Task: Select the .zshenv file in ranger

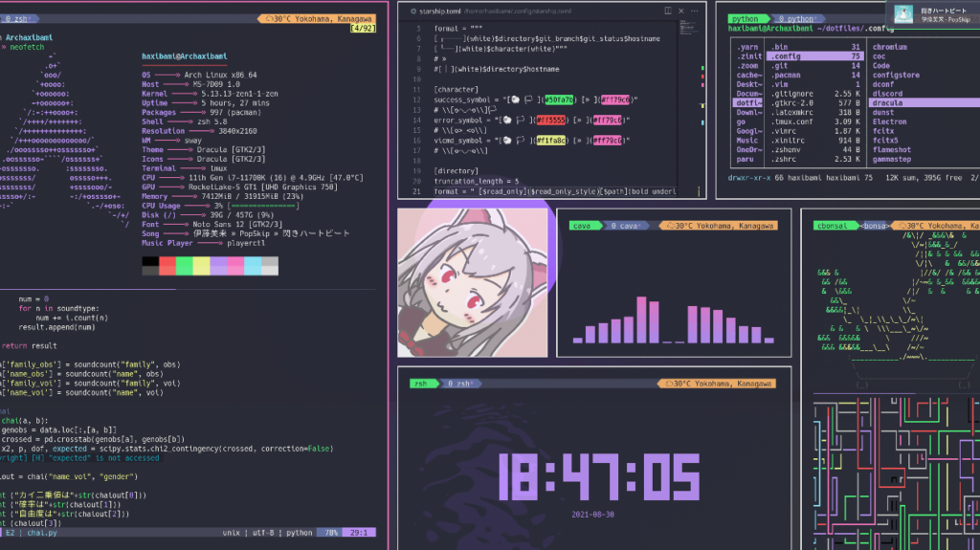Action: (815, 150)
